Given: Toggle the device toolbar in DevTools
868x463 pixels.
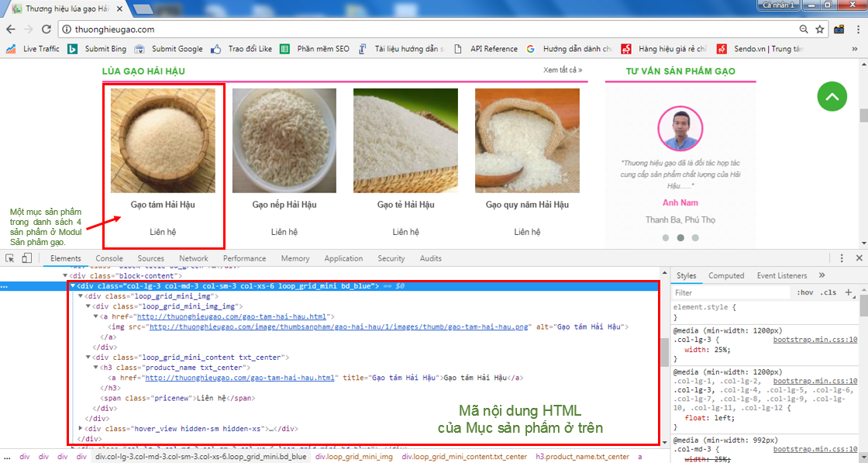Looking at the screenshot, I should coord(26,258).
